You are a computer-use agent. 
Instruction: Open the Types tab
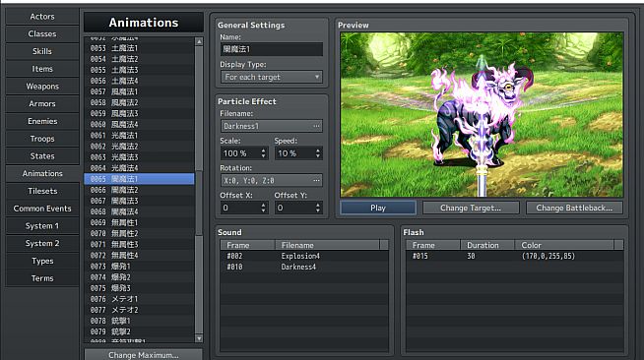[42, 261]
